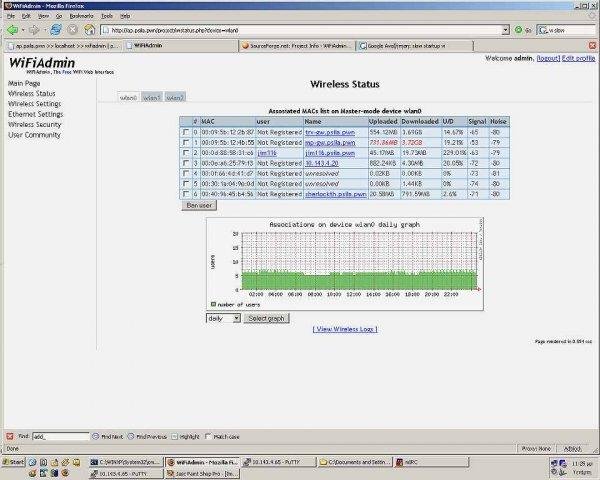600x480 pixels.
Task: Open the Help menu
Action: click(x=125, y=16)
